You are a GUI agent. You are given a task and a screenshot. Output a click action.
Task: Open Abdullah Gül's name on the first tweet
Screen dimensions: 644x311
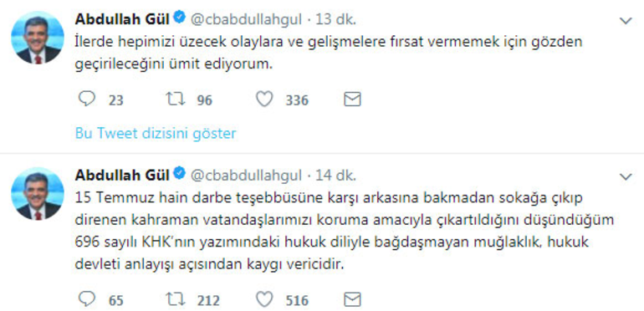pos(122,19)
